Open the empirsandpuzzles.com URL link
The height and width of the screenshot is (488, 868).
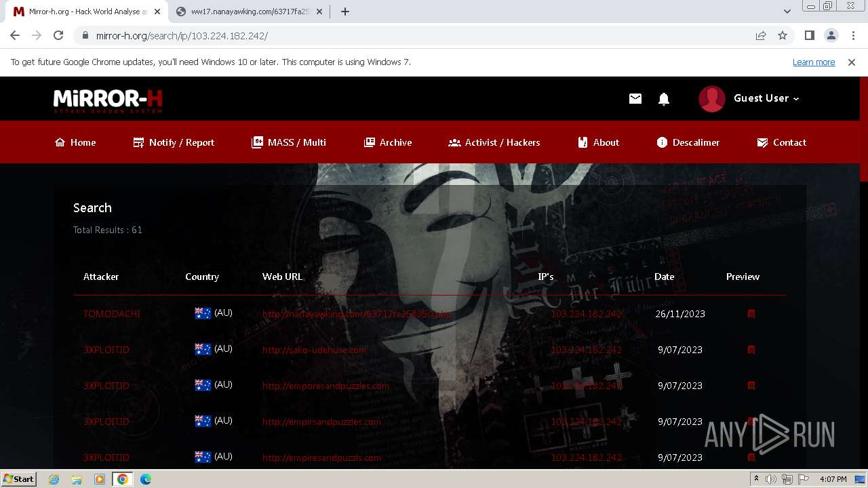tap(321, 422)
